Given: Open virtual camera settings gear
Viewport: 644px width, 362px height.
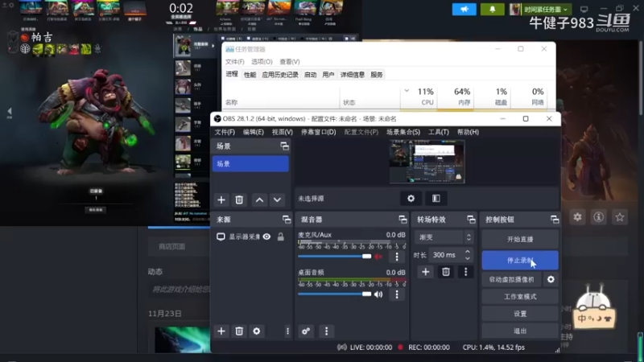Looking at the screenshot, I should pyautogui.click(x=551, y=279).
